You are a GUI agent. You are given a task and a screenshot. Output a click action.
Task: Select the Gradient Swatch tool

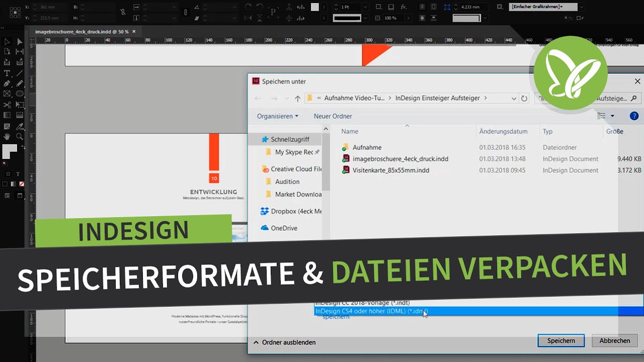click(7, 115)
